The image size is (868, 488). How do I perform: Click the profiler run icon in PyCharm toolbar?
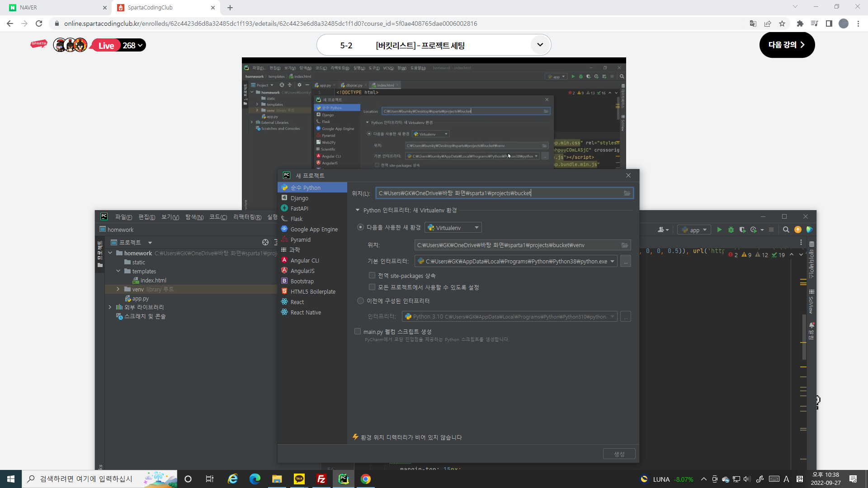(x=754, y=230)
